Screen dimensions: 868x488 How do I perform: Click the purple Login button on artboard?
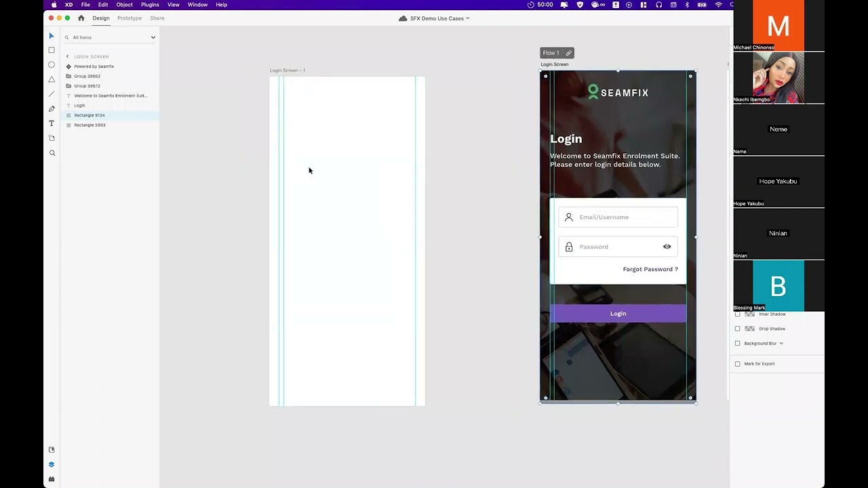click(x=618, y=314)
